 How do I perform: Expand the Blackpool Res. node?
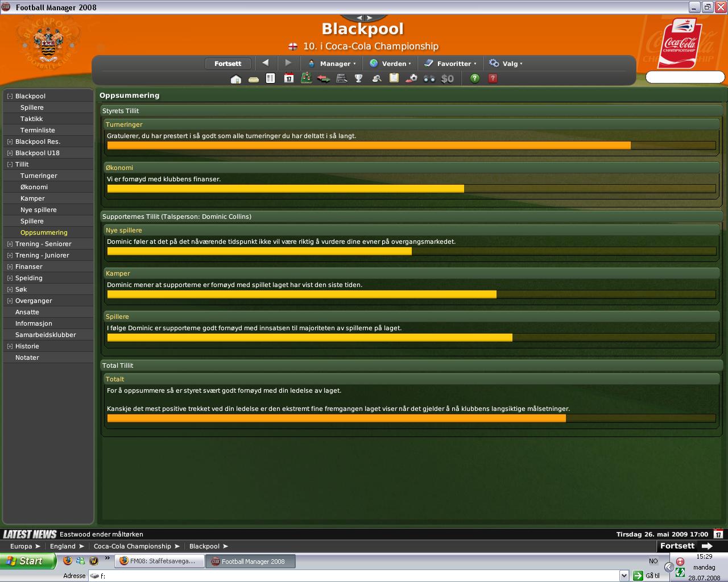tap(10, 142)
